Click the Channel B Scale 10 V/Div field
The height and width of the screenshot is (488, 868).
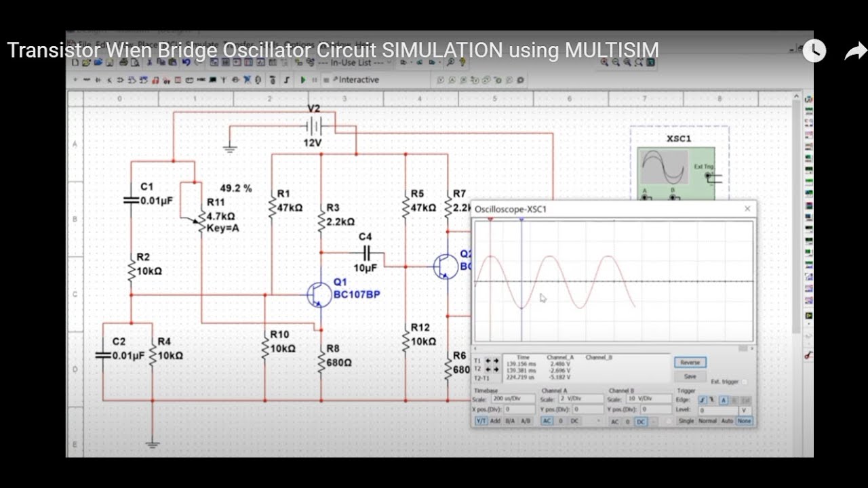pos(649,399)
